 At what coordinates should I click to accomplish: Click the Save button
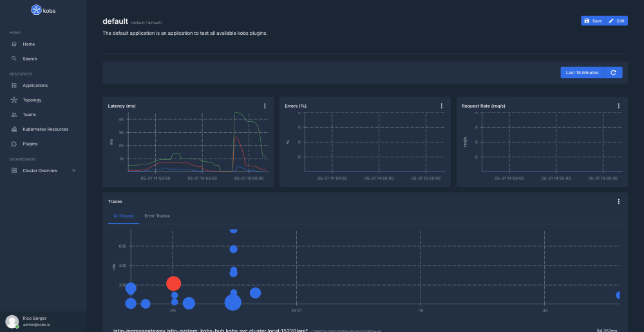(x=592, y=21)
